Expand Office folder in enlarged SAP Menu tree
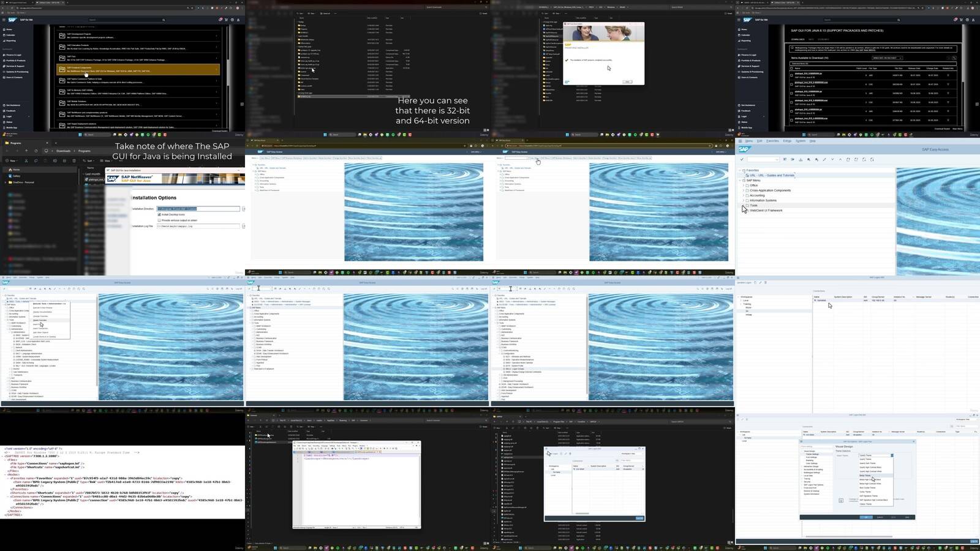Screen dimensions: 980x551 [x=744, y=186]
